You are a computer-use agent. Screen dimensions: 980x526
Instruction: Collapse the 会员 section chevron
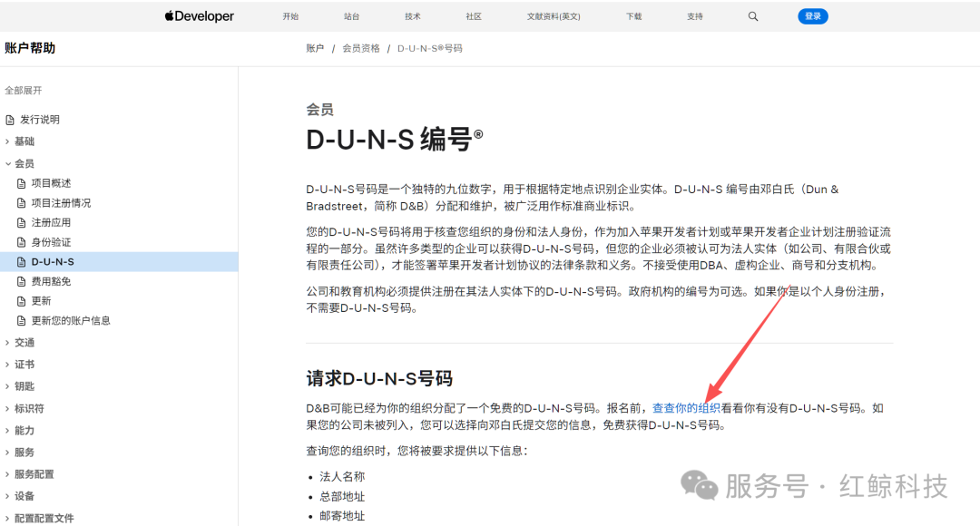(7, 163)
